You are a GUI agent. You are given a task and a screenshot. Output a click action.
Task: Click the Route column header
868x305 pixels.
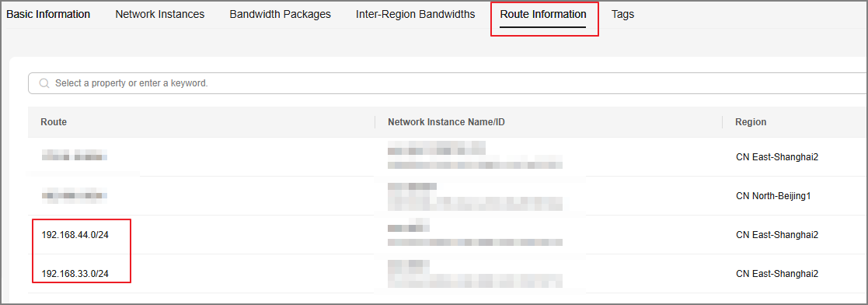point(54,122)
